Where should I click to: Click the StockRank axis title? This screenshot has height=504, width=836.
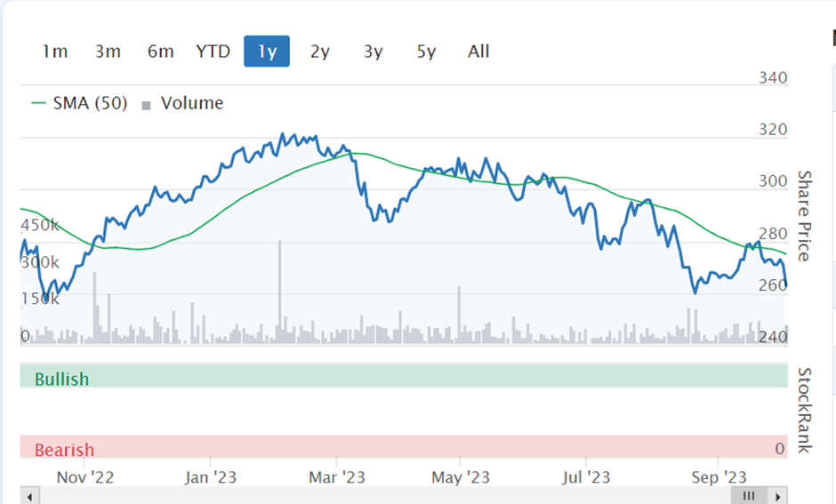(804, 411)
